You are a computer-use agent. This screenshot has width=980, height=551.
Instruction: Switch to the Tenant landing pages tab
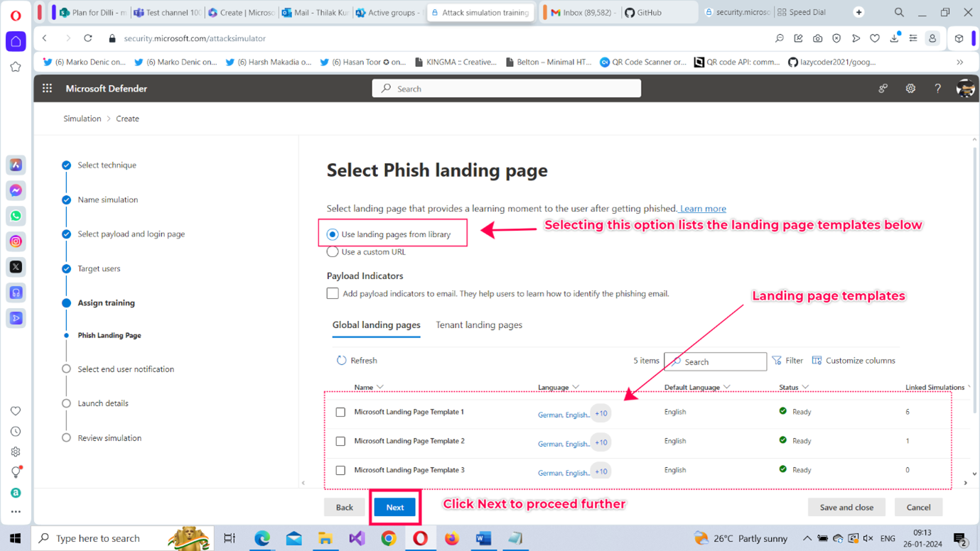(478, 325)
